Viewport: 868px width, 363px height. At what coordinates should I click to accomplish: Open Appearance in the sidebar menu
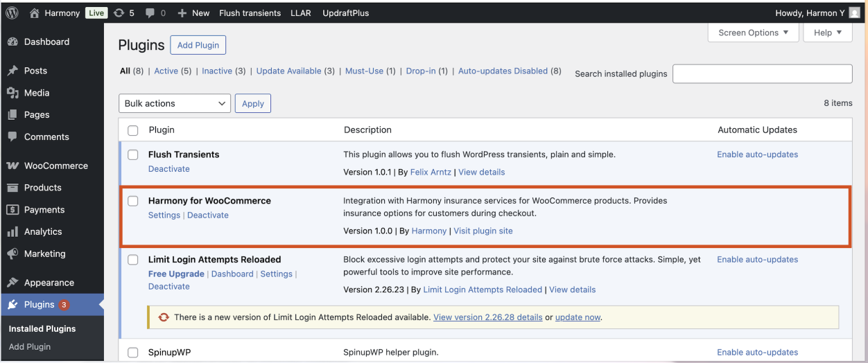pyautogui.click(x=49, y=283)
